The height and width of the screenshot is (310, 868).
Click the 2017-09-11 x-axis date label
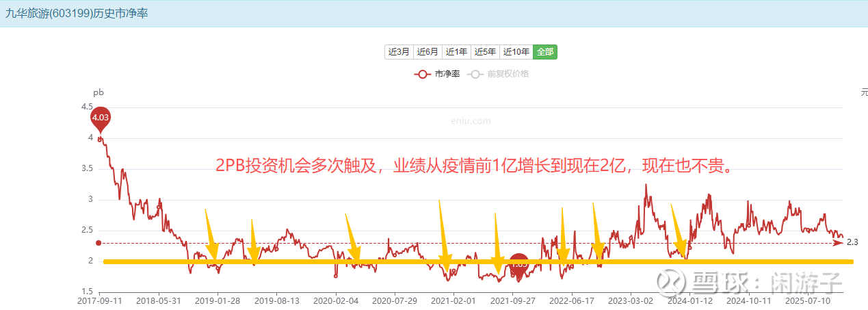[101, 300]
